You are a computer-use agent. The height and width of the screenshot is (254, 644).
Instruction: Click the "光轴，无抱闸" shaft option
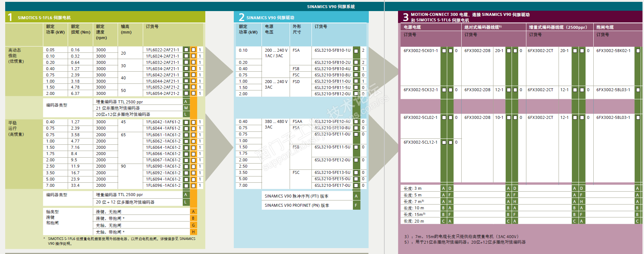pyautogui.click(x=108, y=226)
